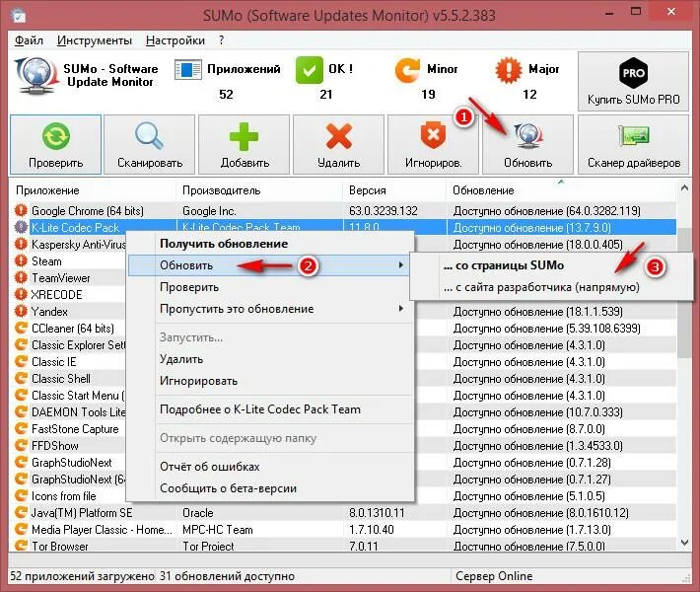Click the SUMo globe logo icon
This screenshot has width=700, height=592.
click(x=37, y=75)
